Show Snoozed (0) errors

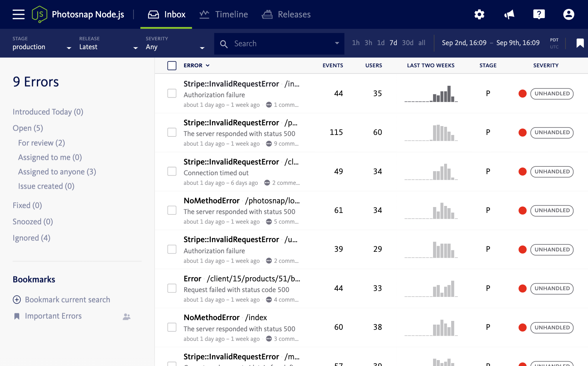click(33, 222)
